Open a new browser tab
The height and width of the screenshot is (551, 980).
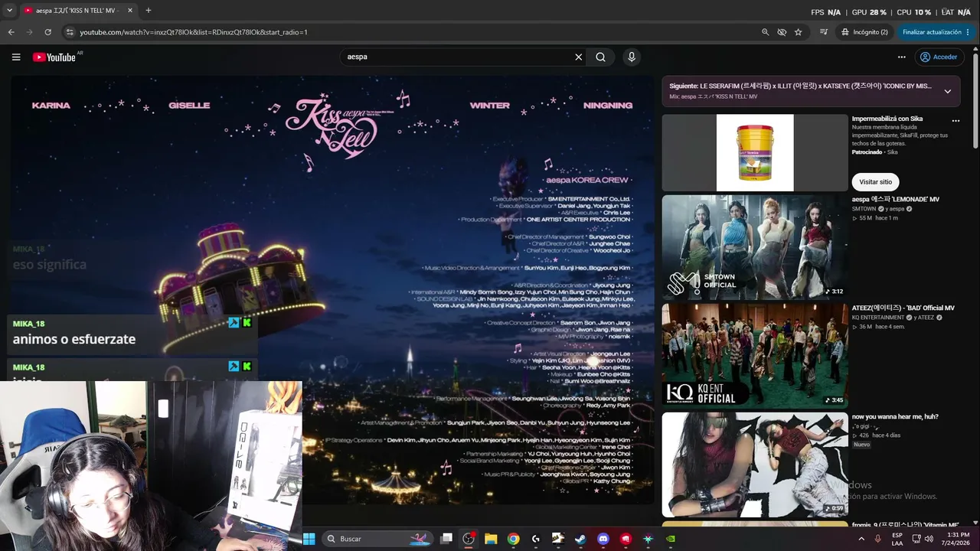tap(149, 11)
